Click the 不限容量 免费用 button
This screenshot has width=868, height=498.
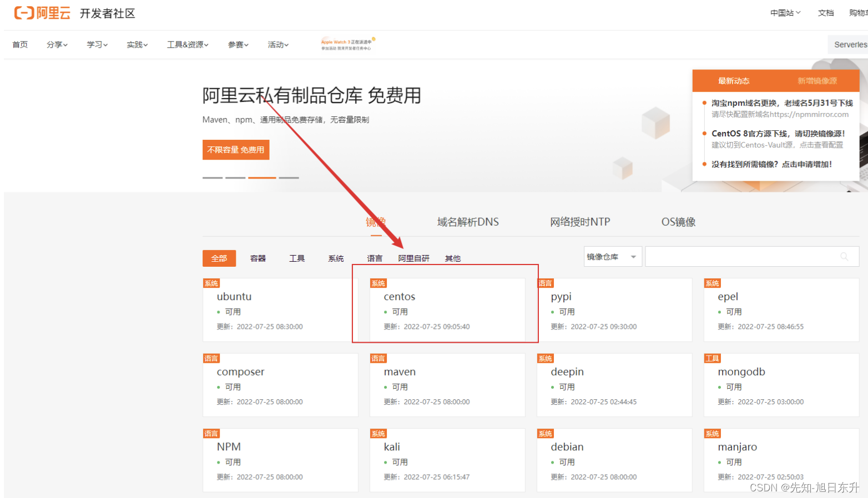coord(236,150)
